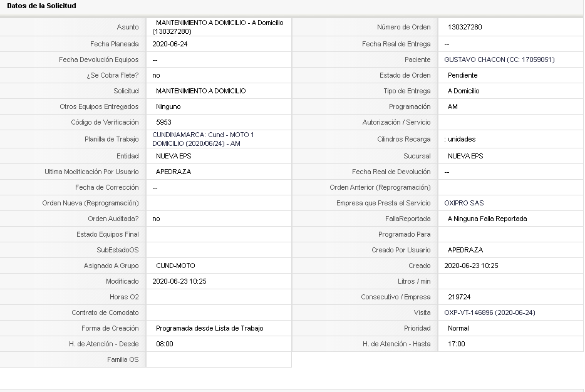Open the OXIPRO SAS company link
Screen dimensions: 585x392
pos(463,203)
